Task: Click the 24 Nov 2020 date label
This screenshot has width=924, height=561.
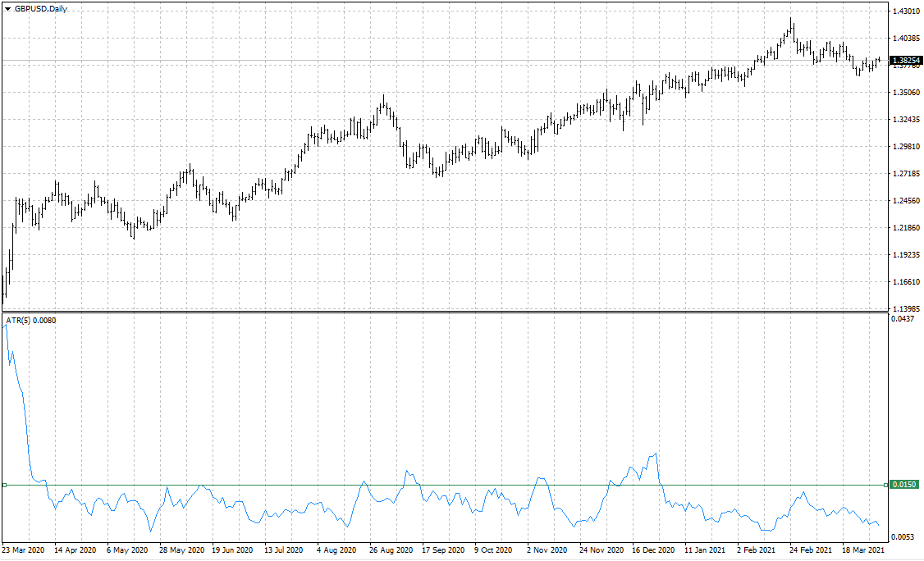Action: pos(602,550)
